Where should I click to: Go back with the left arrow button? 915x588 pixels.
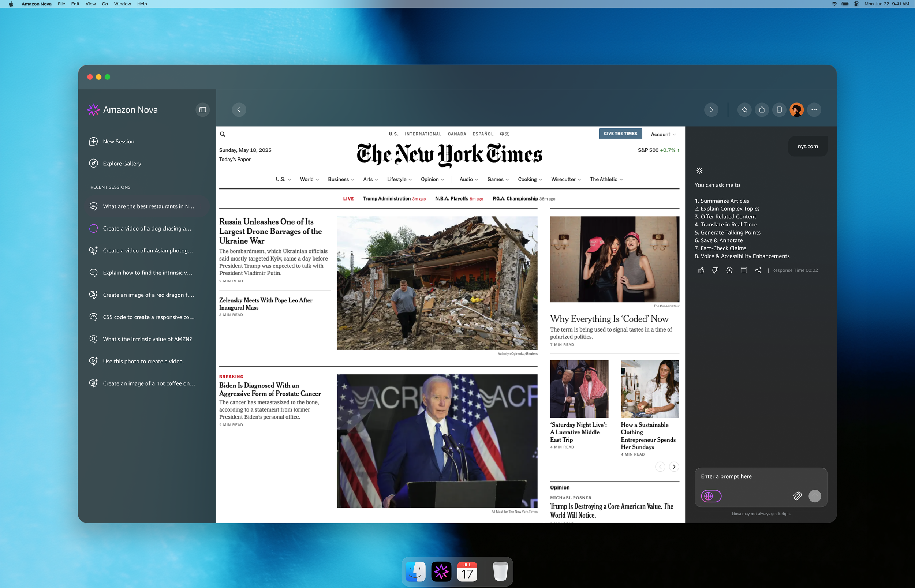point(239,109)
